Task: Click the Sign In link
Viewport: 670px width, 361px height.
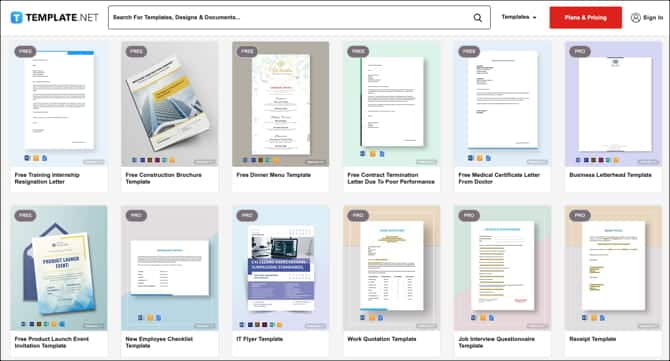Action: 653,18
